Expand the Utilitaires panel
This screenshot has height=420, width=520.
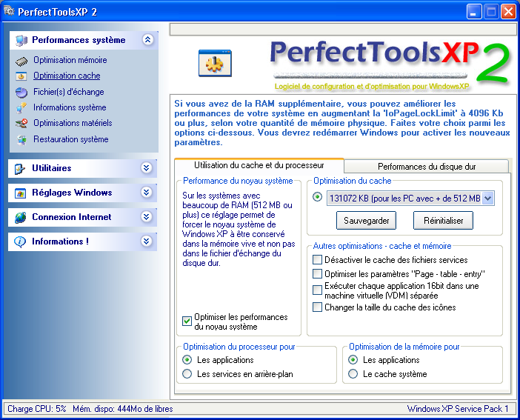pos(146,168)
